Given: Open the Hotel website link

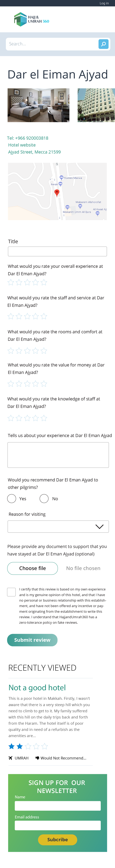Looking at the screenshot, I should [22, 145].
